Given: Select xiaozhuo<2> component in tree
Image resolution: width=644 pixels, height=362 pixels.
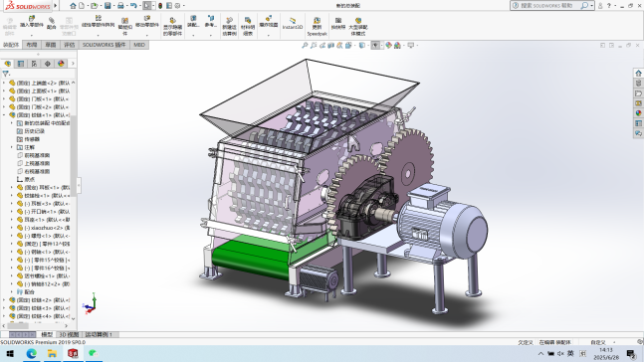Looking at the screenshot, I should [43, 228].
